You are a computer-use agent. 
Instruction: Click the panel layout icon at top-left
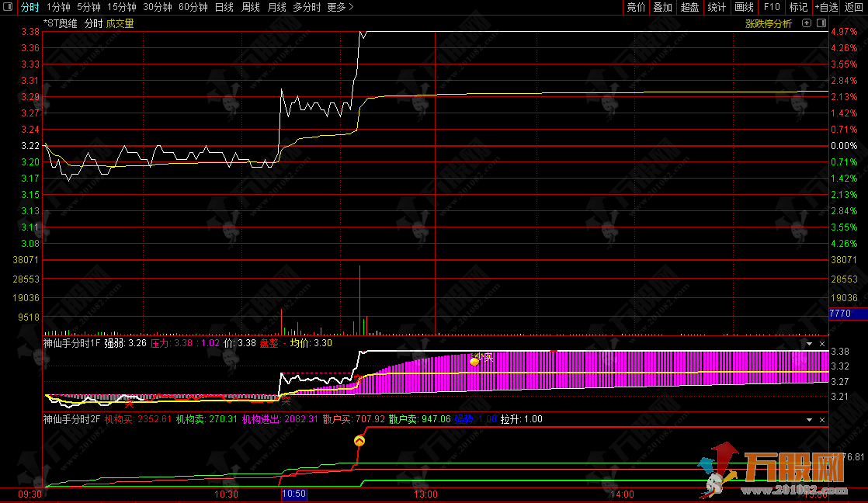[x=9, y=7]
